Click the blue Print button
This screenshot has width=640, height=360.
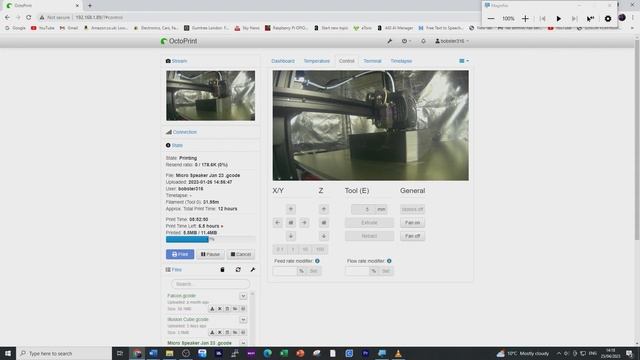pyautogui.click(x=180, y=254)
